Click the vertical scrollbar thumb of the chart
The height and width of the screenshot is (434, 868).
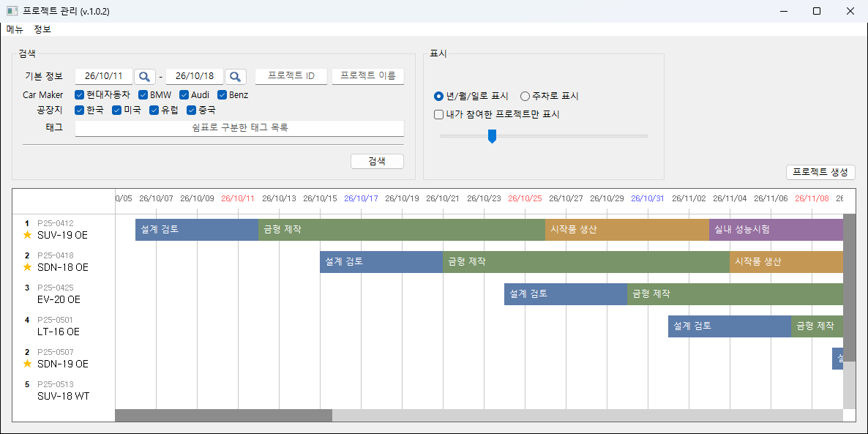[849, 288]
